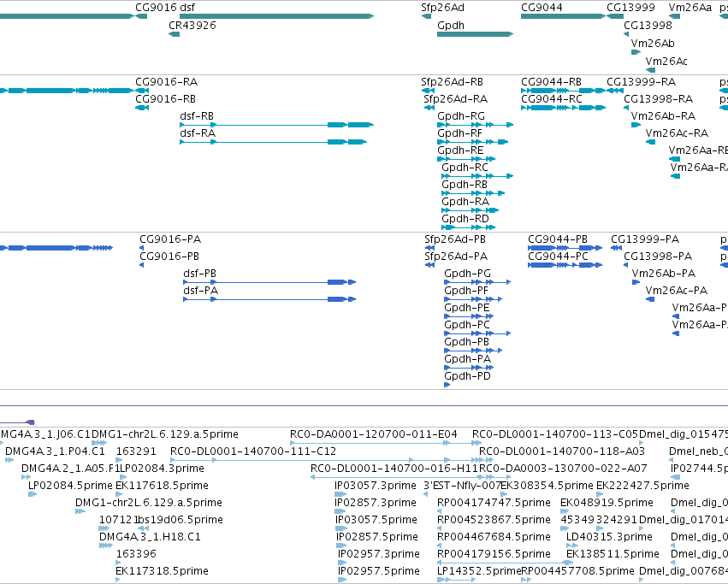
Task: Click the Gpdh-PE protein
Action: 469,316
